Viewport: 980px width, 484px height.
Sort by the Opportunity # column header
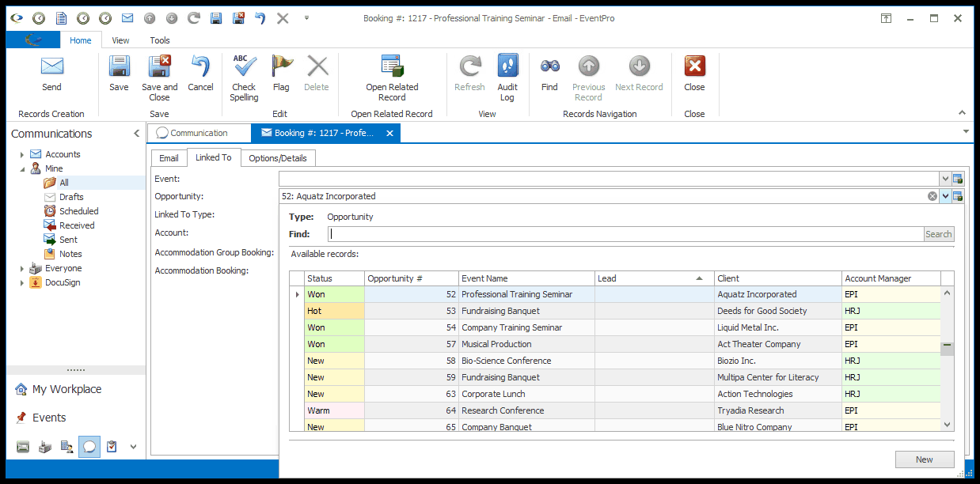(412, 278)
